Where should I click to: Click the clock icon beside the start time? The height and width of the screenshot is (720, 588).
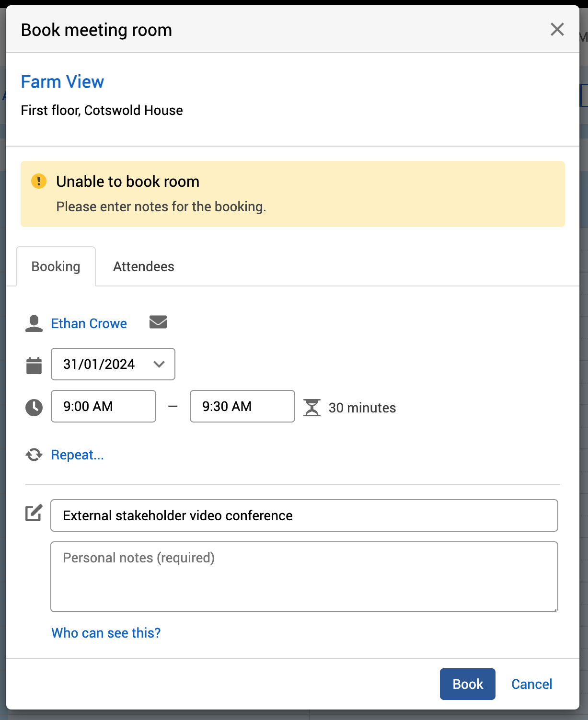[34, 407]
